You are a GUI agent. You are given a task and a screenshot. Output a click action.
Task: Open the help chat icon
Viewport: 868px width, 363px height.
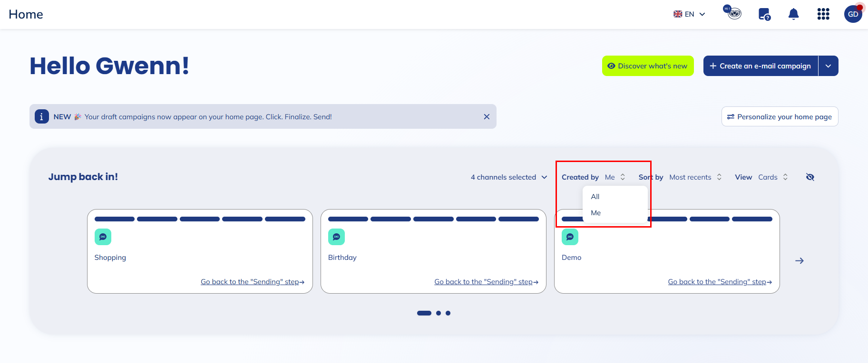pos(764,14)
